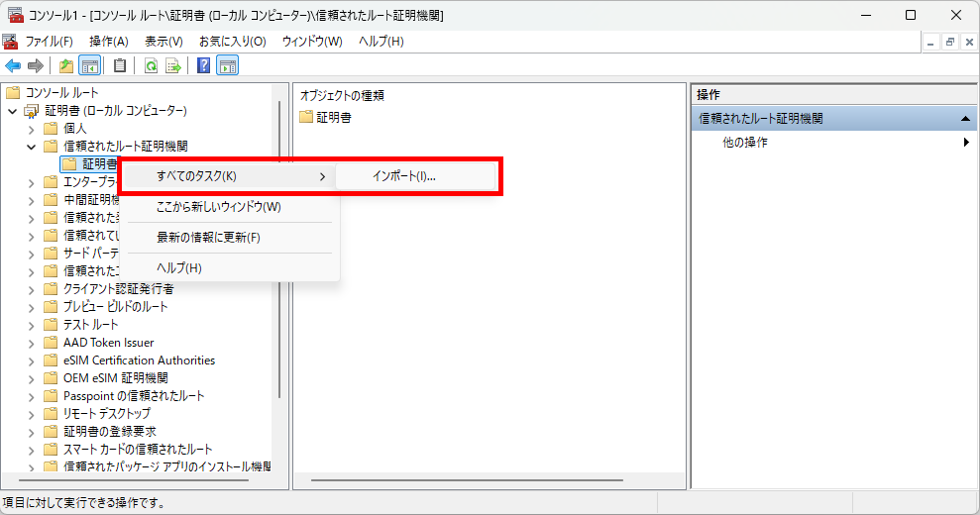This screenshot has height=515, width=980.
Task: Click 他の操作 in Actions pane
Action: click(745, 143)
